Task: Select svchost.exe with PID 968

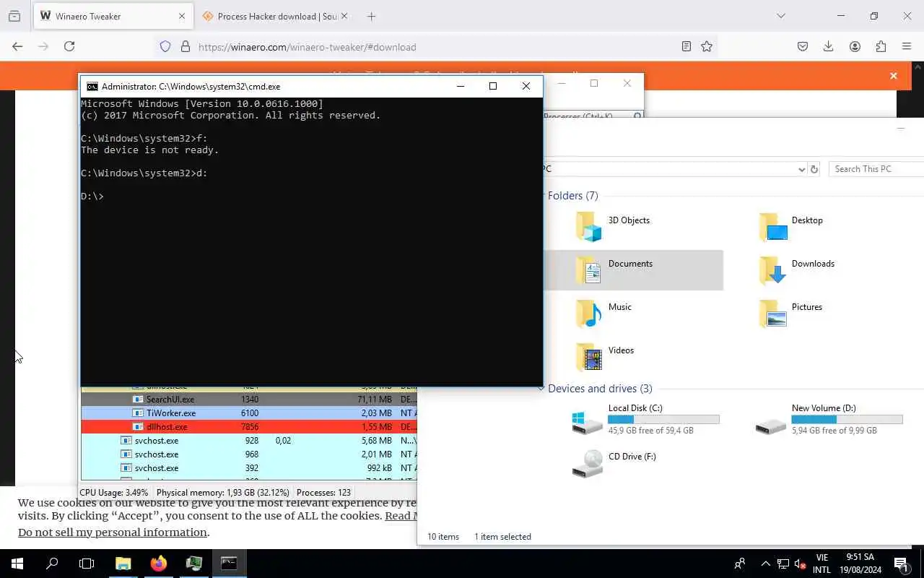Action: [249, 454]
